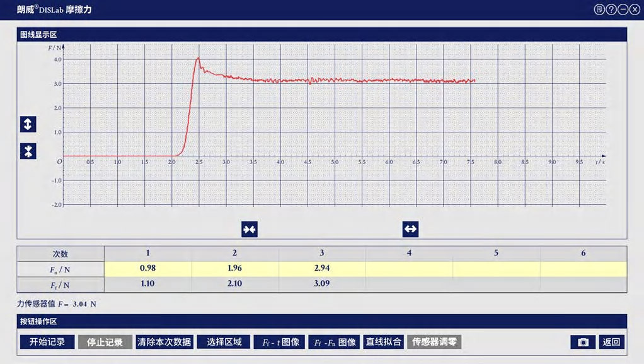The width and height of the screenshot is (644, 364).
Task: Stretch the horizontal time axis
Action: [x=410, y=229]
